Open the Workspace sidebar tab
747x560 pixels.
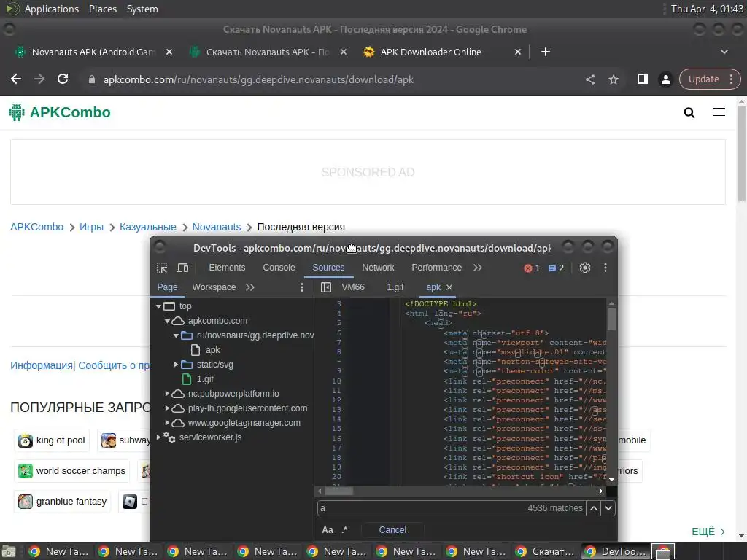pos(214,287)
